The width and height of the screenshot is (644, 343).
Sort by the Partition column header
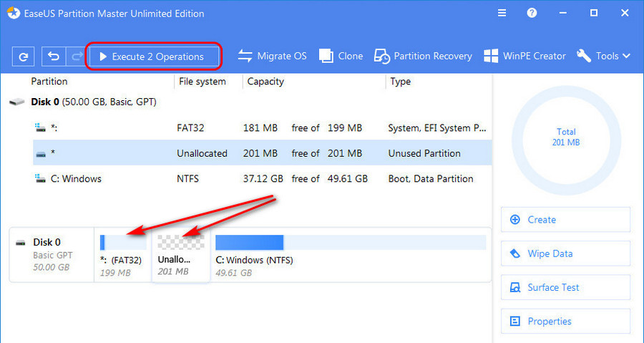pyautogui.click(x=49, y=82)
